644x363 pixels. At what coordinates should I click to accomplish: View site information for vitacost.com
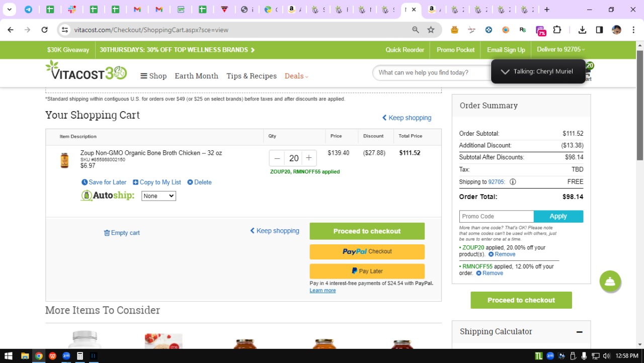(64, 30)
